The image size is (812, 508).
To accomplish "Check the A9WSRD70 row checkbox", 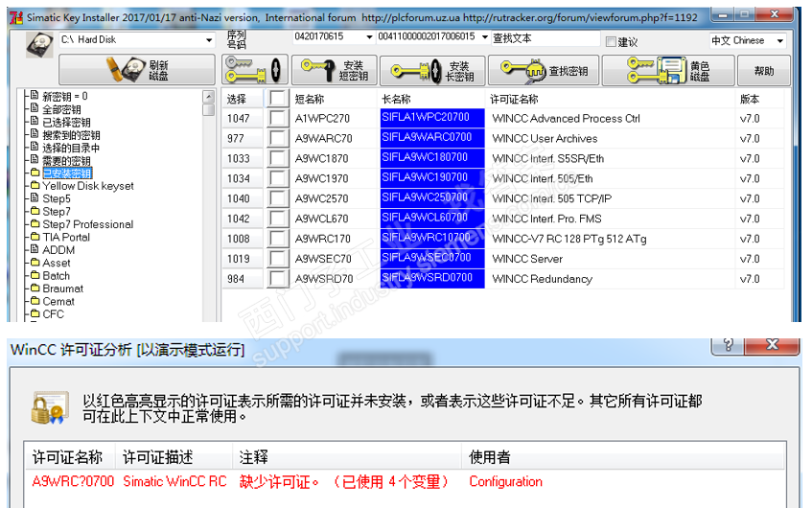I will pyautogui.click(x=278, y=279).
